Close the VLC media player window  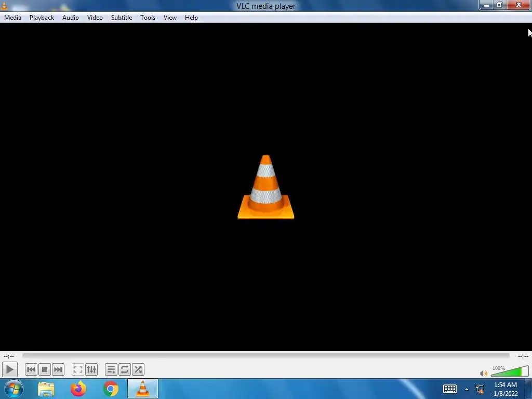(x=519, y=5)
